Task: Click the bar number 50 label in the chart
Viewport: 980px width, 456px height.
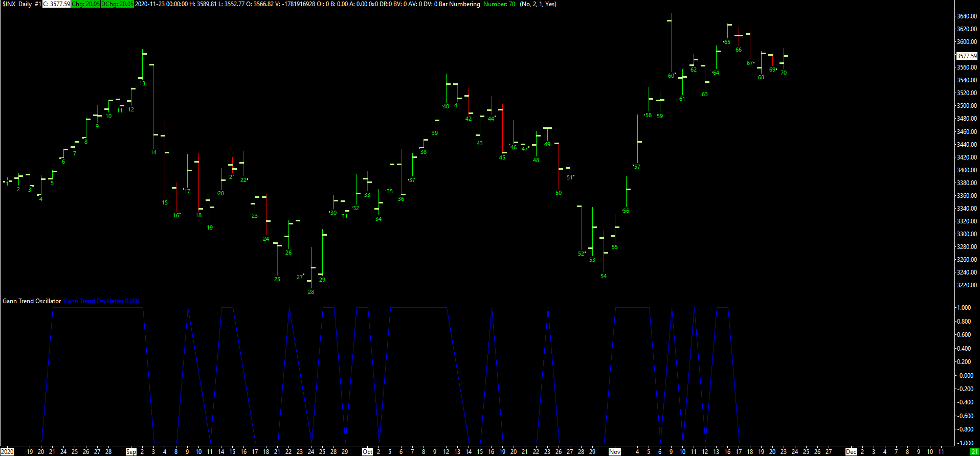Action: pos(559,193)
